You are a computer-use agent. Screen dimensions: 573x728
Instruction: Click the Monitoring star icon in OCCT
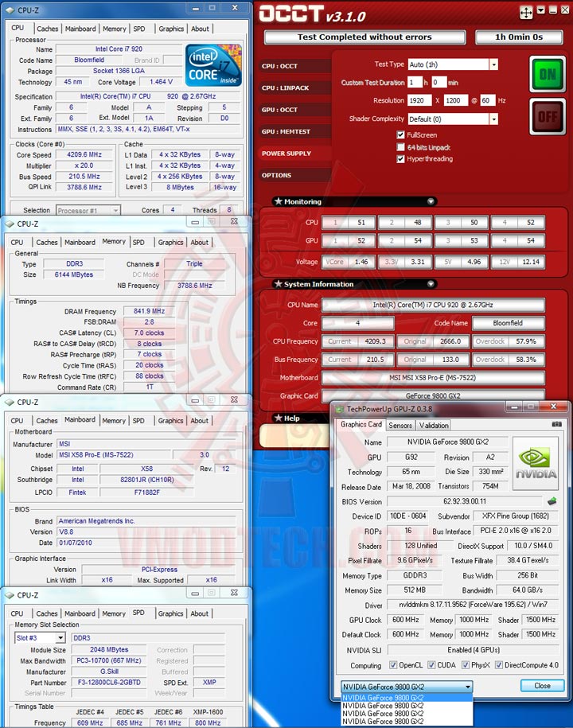[278, 201]
